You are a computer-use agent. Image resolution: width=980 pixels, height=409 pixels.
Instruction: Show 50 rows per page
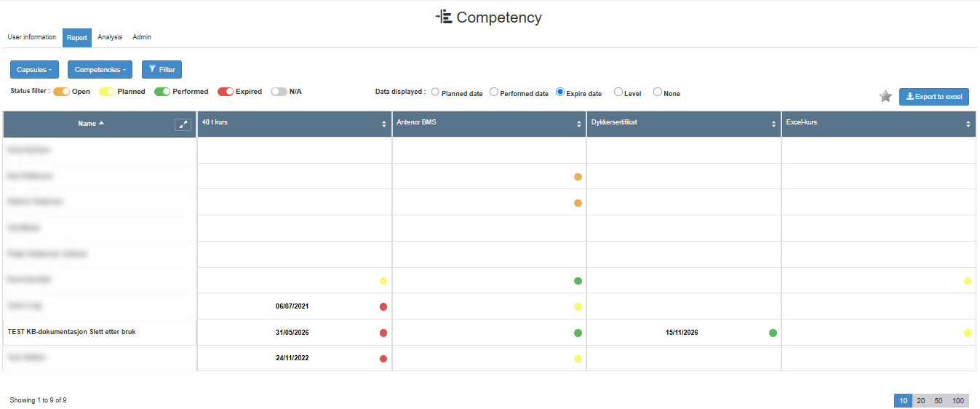point(939,401)
